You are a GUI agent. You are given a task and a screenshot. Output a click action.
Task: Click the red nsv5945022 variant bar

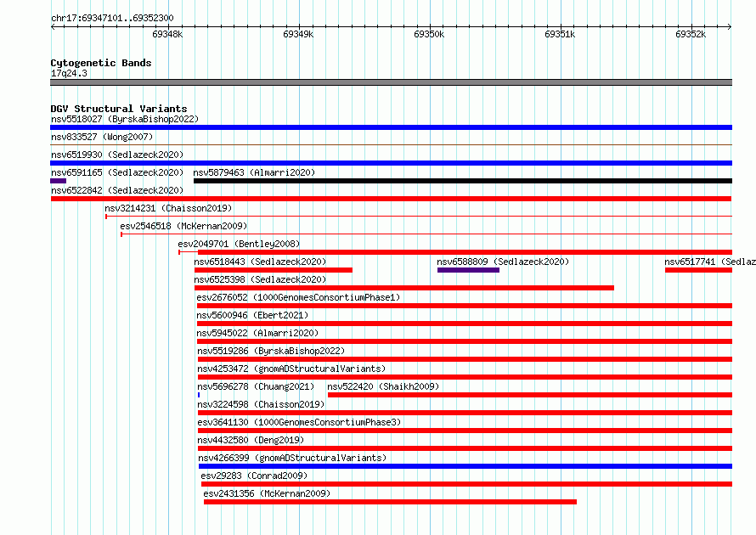coord(465,341)
